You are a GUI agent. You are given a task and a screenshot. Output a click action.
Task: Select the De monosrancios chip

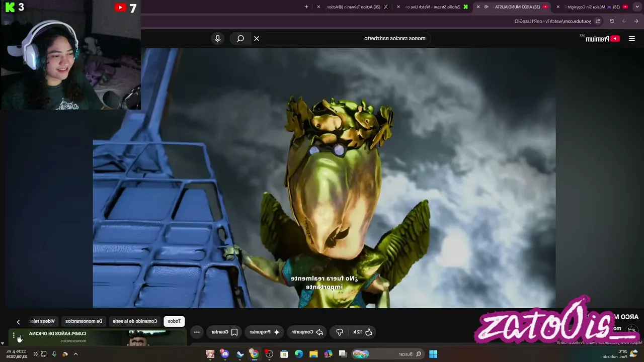click(x=84, y=321)
